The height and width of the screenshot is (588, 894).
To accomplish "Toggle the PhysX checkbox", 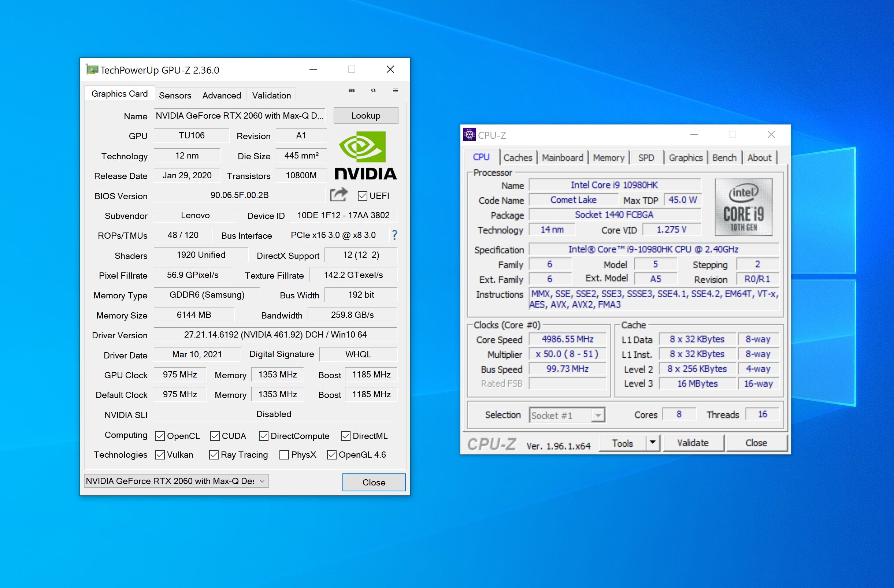I will click(284, 455).
